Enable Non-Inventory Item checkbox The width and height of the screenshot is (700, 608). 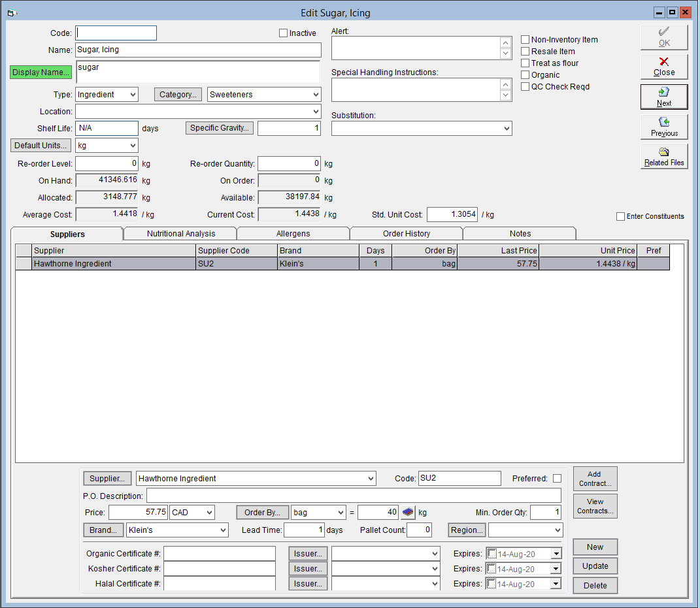525,40
